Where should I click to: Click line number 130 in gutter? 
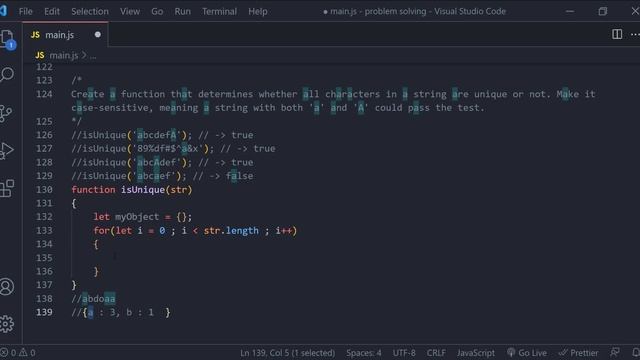pos(44,190)
